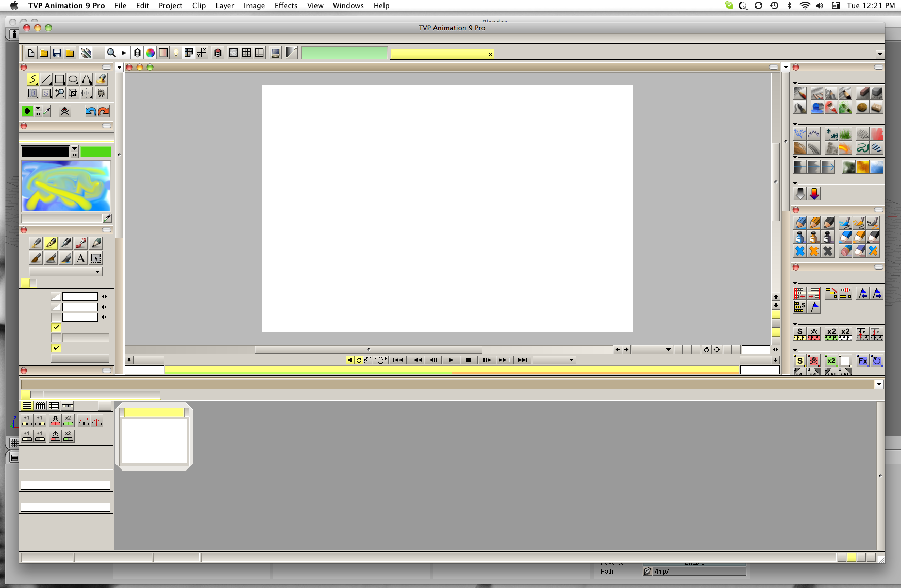Open the zoom dropdown below the canvas
Image resolution: width=901 pixels, height=588 pixels.
tap(652, 349)
